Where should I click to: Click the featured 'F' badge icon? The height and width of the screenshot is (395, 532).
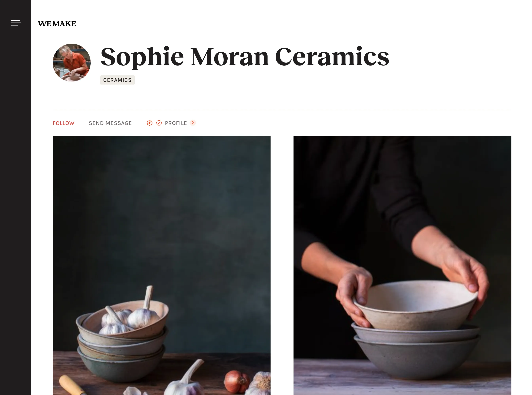pos(150,123)
